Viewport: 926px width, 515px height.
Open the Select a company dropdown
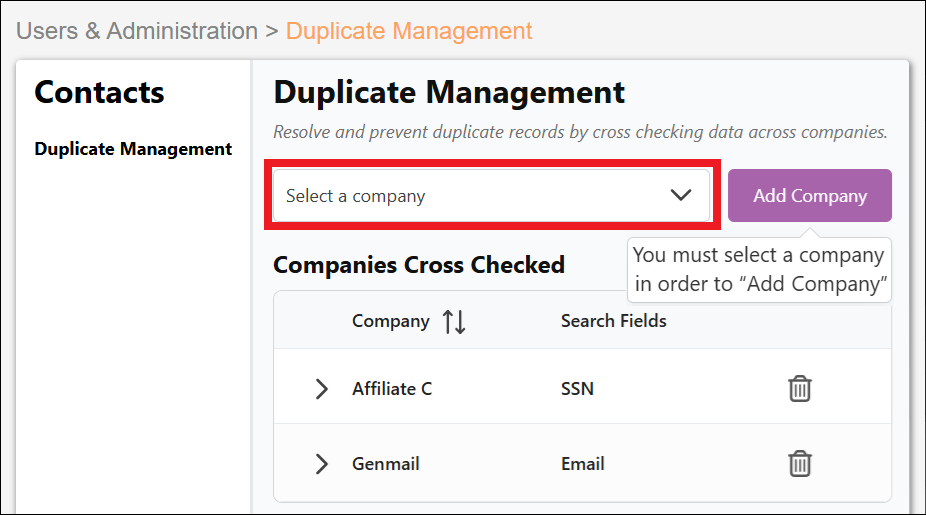491,195
